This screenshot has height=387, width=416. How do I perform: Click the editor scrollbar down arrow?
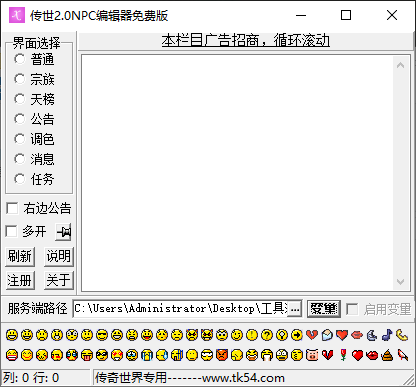point(401,282)
